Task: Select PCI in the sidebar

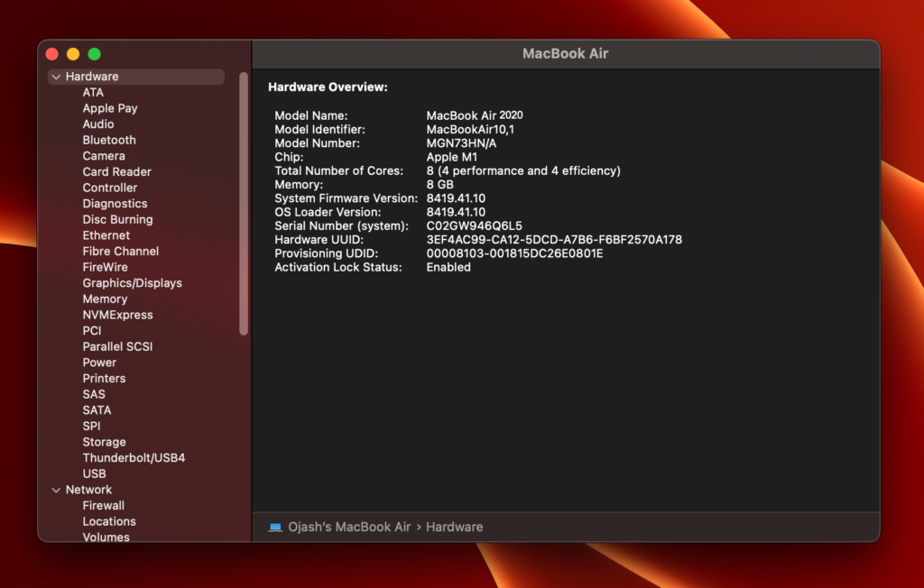Action: point(92,331)
